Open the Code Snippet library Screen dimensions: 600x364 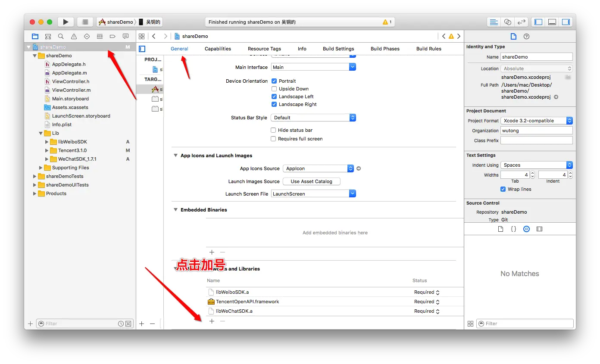click(x=513, y=229)
